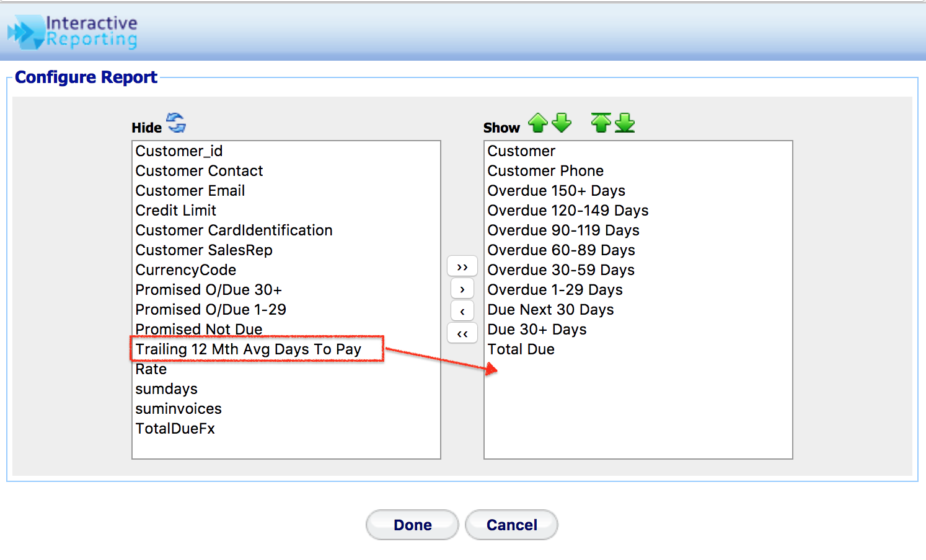The width and height of the screenshot is (926, 560).
Task: Select Overdue 30-59 Days field
Action: point(638,270)
